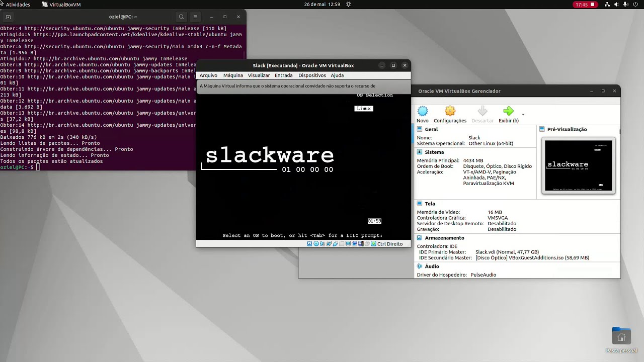
Task: Click the Geral section header in Gerenciador
Action: click(x=431, y=129)
